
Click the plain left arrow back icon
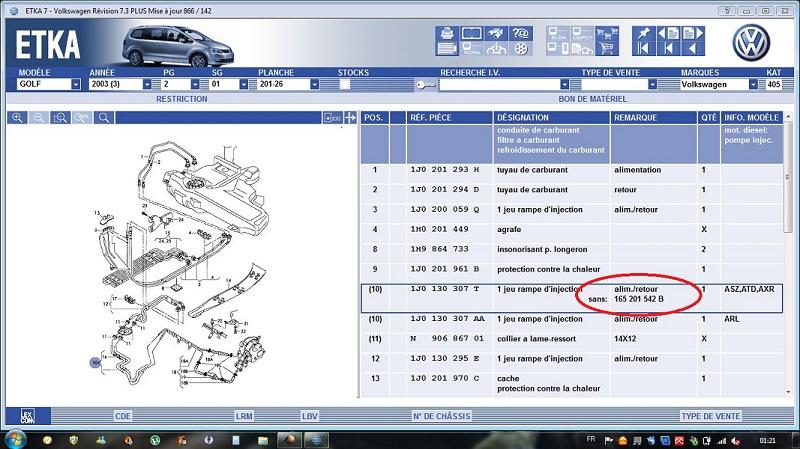(x=693, y=49)
